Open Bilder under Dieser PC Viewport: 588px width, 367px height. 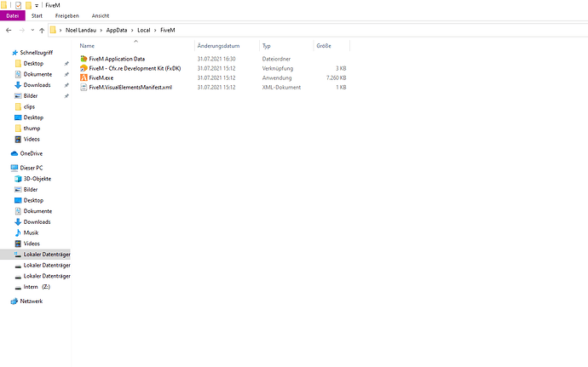pyautogui.click(x=31, y=190)
